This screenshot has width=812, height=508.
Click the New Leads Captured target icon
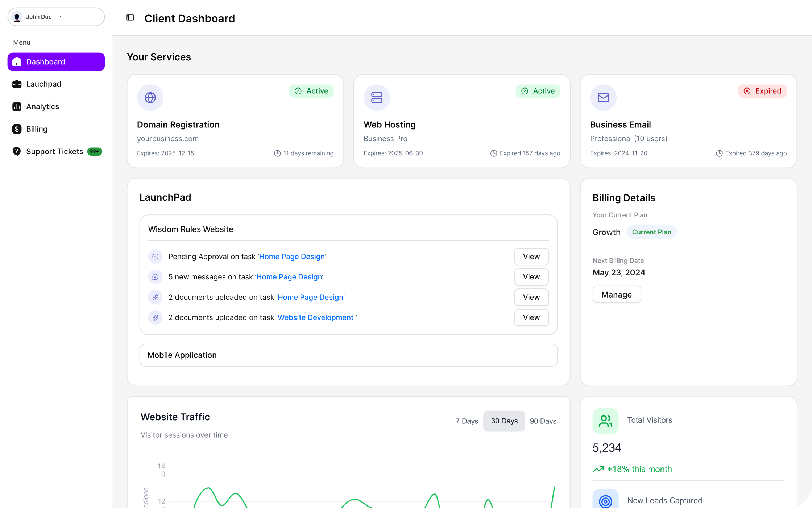(x=605, y=501)
